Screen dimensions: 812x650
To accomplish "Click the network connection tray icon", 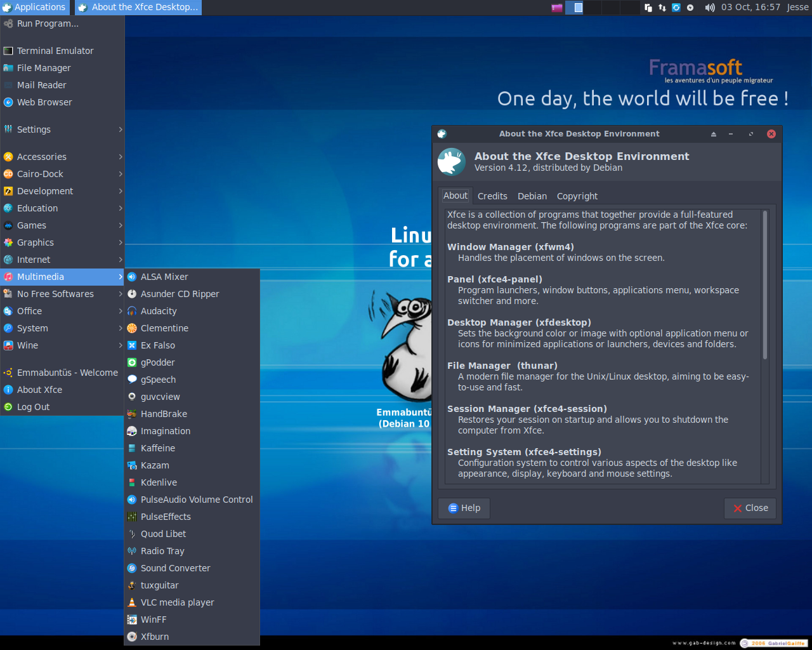I will pyautogui.click(x=662, y=8).
